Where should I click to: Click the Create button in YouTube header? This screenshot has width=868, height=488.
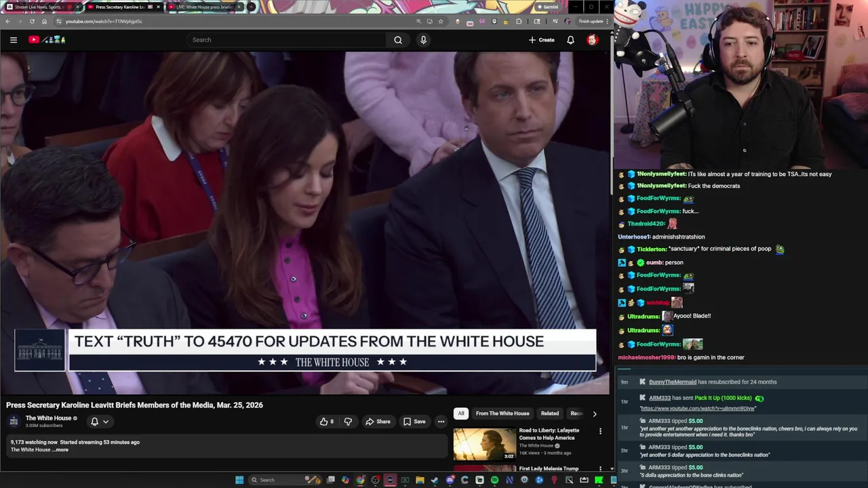click(542, 40)
